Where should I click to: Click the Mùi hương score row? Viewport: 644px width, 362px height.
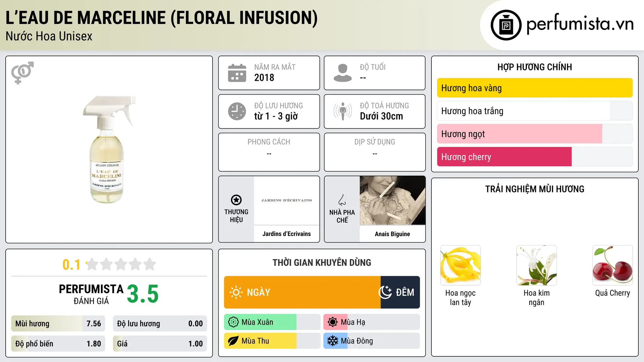58,324
